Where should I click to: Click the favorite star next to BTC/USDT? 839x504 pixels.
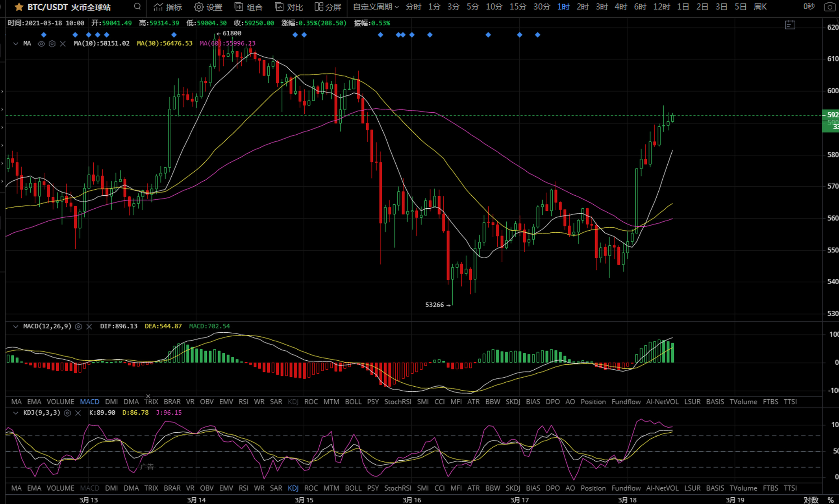18,7
